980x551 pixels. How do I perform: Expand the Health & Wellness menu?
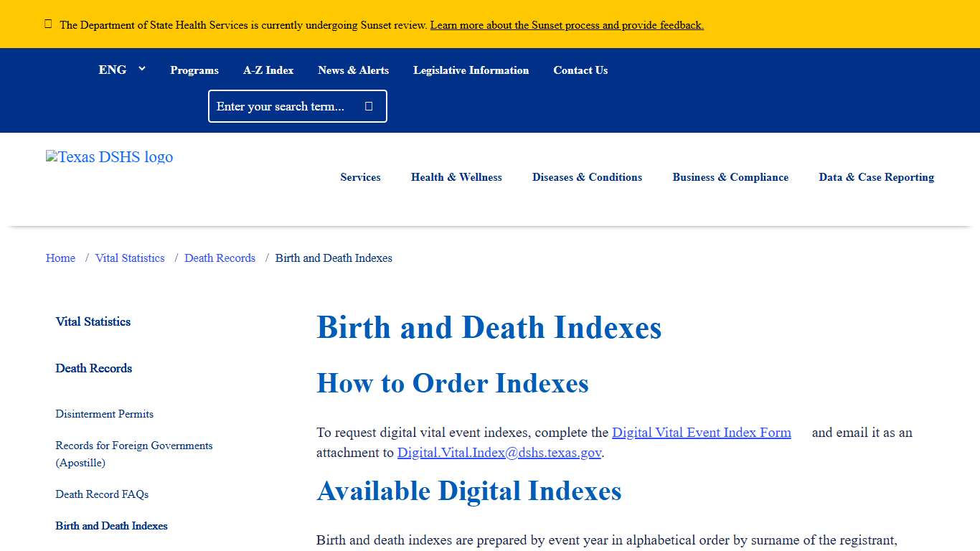(456, 177)
